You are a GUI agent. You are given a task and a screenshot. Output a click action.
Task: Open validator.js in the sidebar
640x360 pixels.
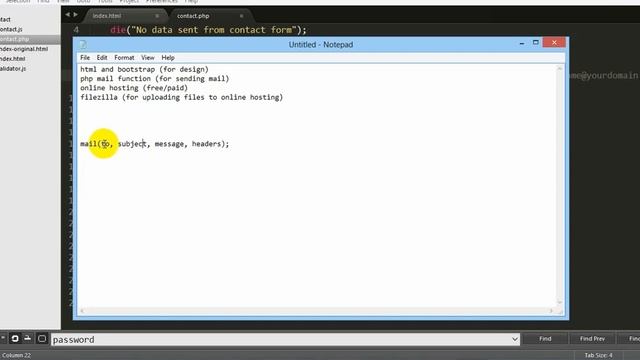point(13,69)
